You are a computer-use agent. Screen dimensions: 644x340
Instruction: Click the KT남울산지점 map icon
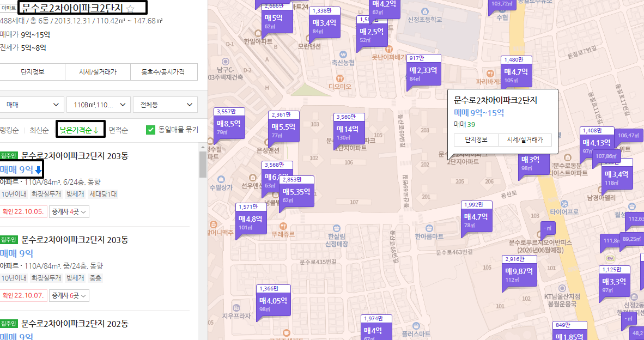(x=562, y=288)
